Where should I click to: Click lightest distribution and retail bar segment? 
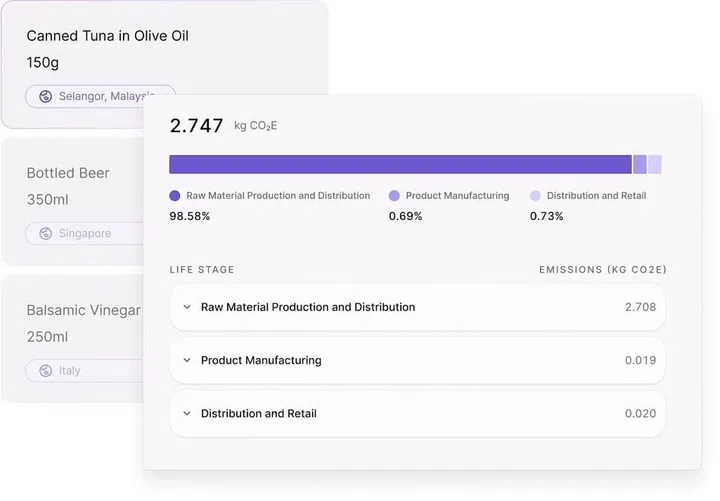[x=655, y=164]
